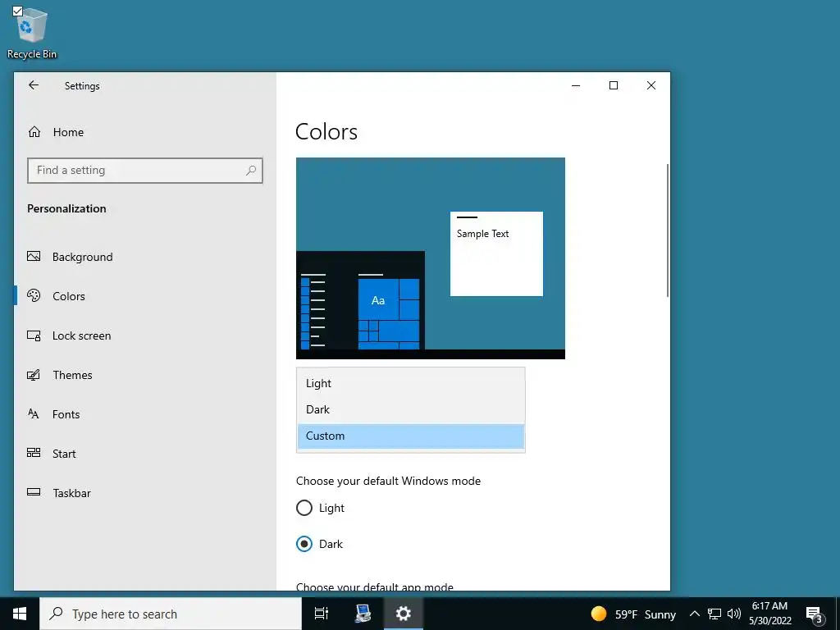Image resolution: width=840 pixels, height=630 pixels.
Task: Click 'Choose your default Windows mode' label
Action: (388, 481)
